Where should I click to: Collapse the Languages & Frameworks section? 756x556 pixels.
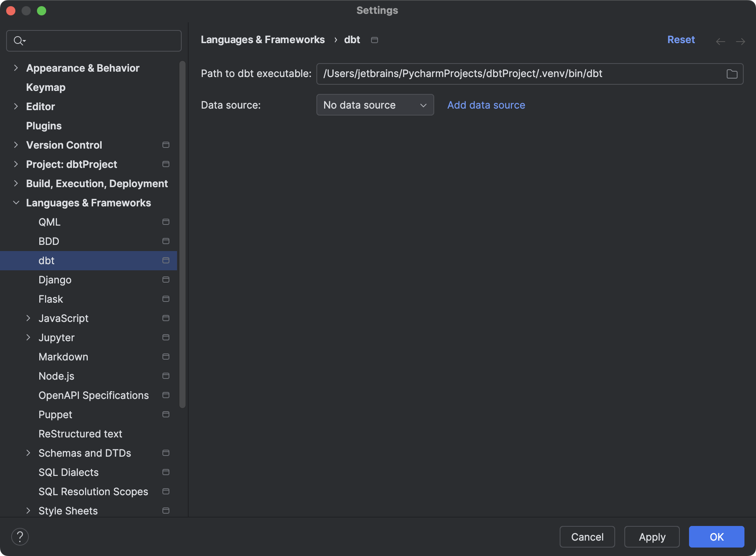click(x=16, y=203)
